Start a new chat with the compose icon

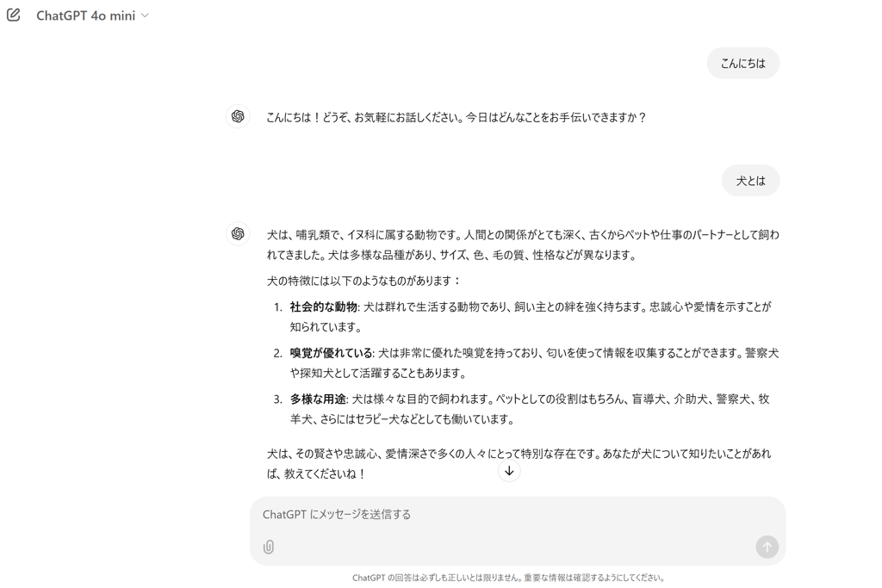coord(12,14)
